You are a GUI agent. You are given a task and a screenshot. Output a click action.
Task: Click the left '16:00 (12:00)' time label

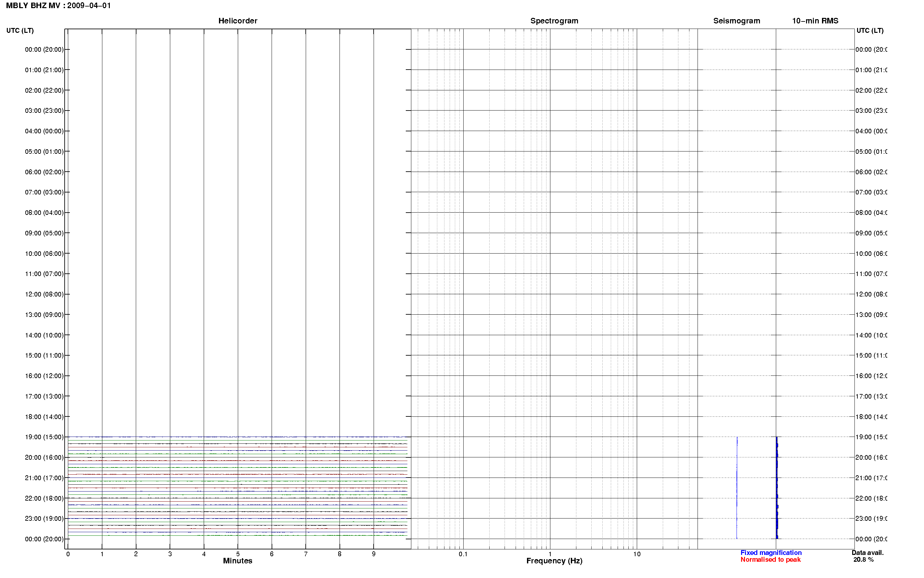44,376
